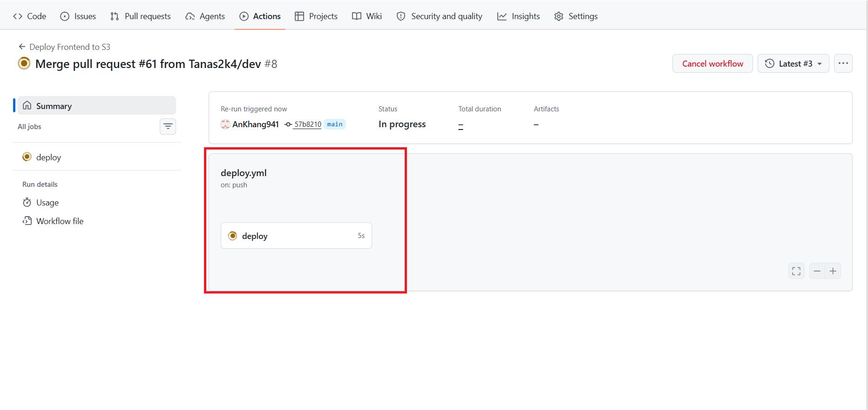Open repository Settings tab

click(x=576, y=16)
